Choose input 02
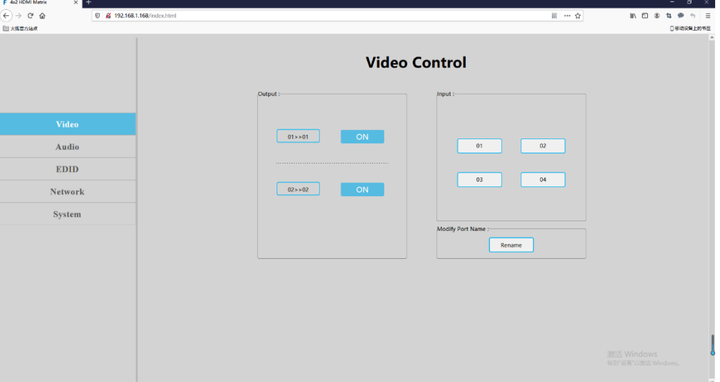This screenshot has width=720, height=382. (543, 146)
